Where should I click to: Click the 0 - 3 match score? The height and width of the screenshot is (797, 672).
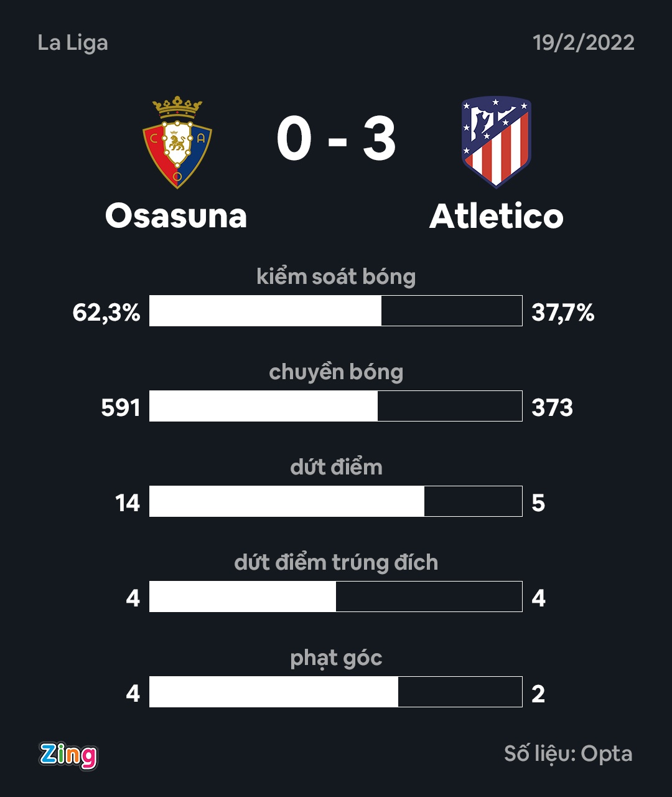click(336, 139)
